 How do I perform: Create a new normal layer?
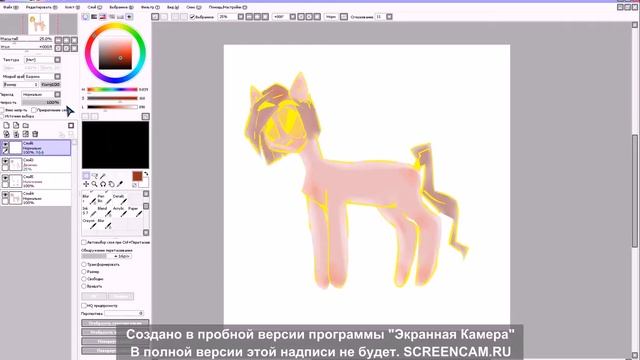[6, 125]
